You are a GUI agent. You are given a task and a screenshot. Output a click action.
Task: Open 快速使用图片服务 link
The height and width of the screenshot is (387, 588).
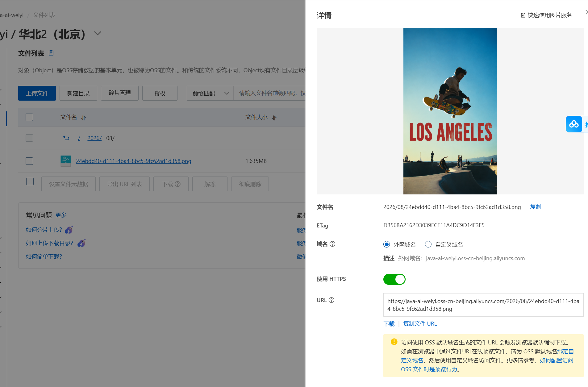[x=550, y=15]
